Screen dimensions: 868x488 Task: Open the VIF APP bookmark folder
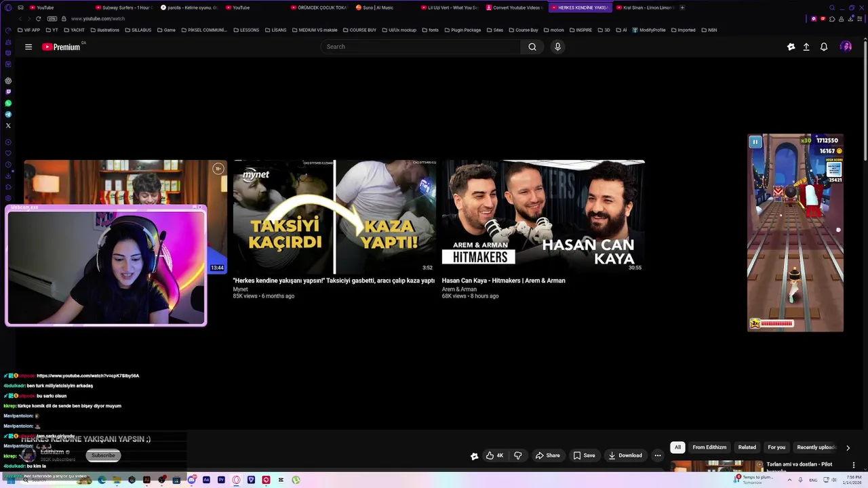29,30
